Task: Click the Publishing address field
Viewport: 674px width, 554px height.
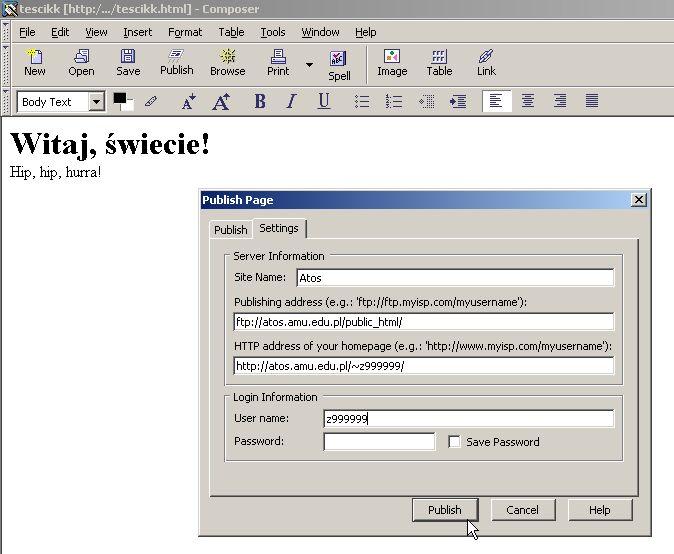Action: (x=423, y=322)
